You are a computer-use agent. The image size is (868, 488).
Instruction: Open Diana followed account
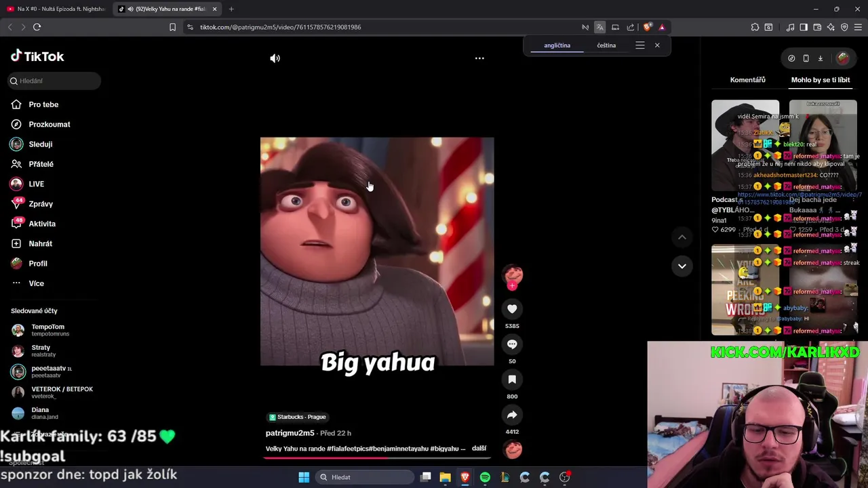(x=41, y=413)
